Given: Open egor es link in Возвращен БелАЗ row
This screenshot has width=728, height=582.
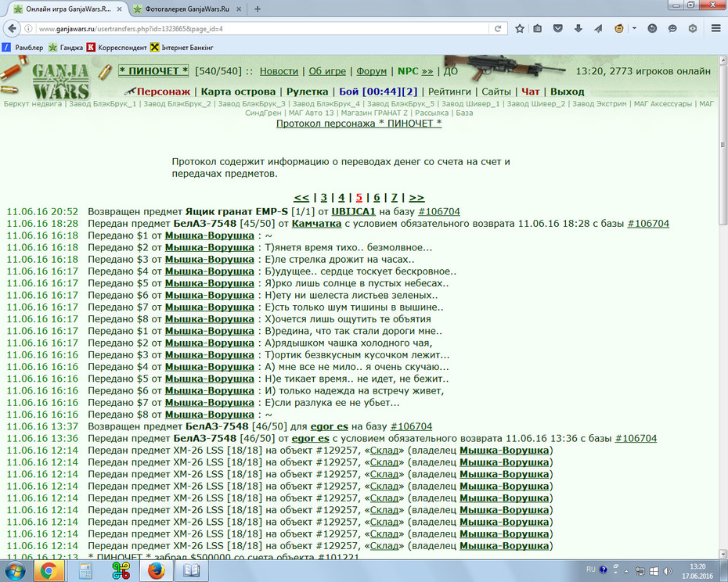Looking at the screenshot, I should pos(330,426).
